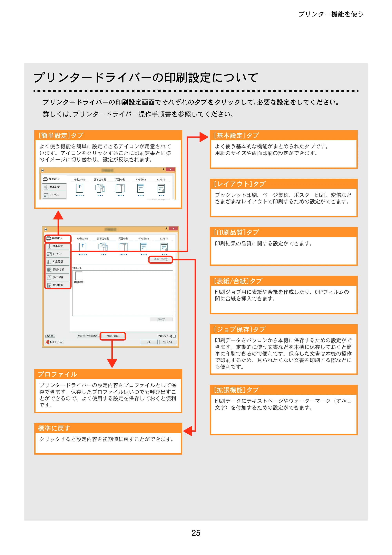Open the 基本設定 tab in the full dialog
The height and width of the screenshot is (555, 392).
point(58,246)
